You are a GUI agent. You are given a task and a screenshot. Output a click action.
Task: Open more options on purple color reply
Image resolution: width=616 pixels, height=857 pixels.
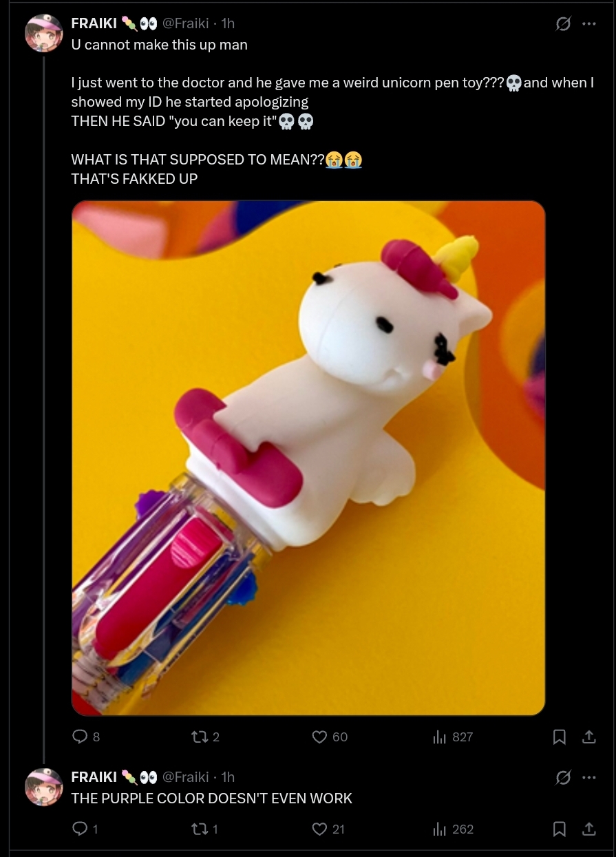point(589,777)
